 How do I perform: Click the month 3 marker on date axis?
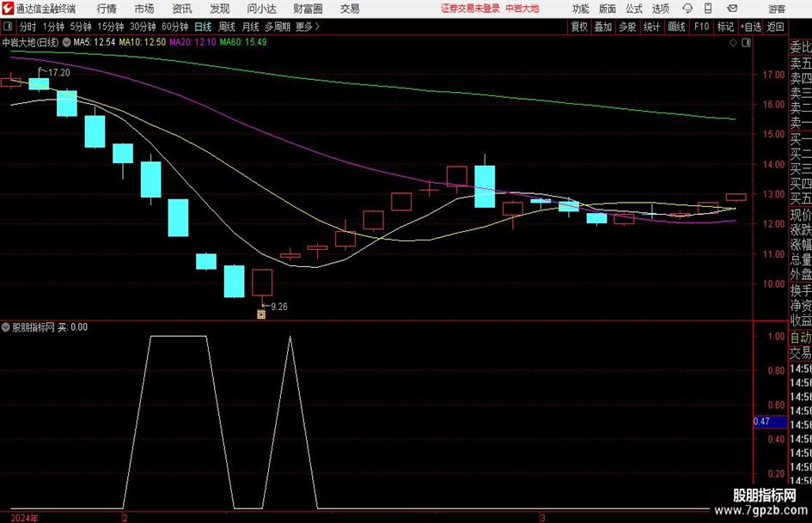click(x=542, y=518)
